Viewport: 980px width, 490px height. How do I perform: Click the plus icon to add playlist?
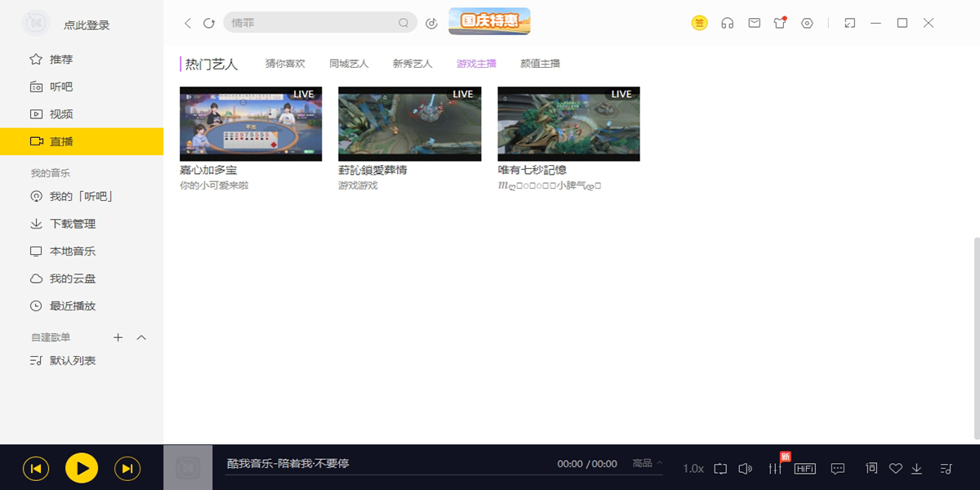[x=118, y=337]
